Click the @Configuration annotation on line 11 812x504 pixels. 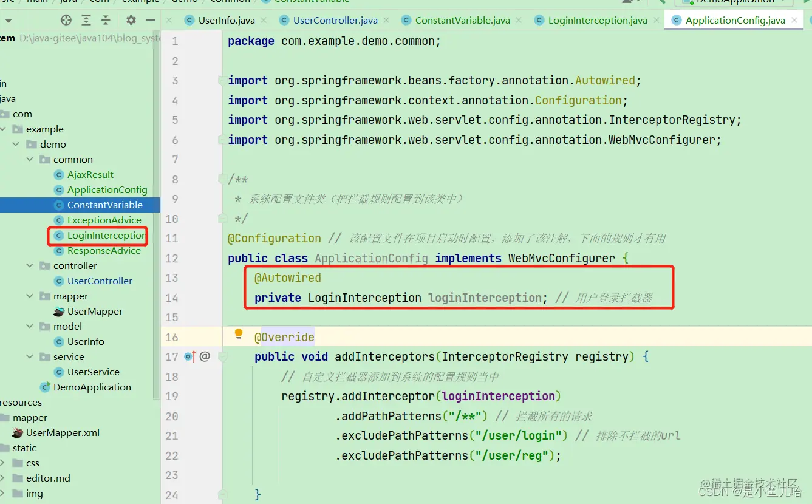pyautogui.click(x=275, y=238)
